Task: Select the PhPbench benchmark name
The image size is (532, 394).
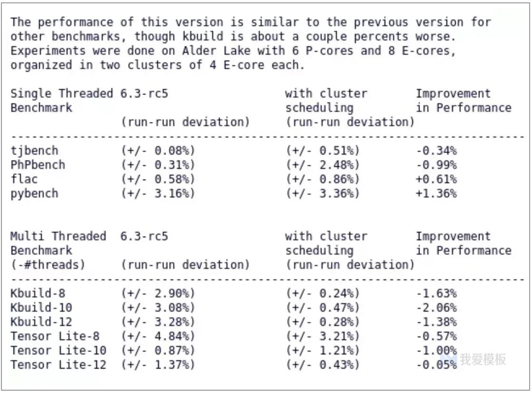Action: point(38,165)
